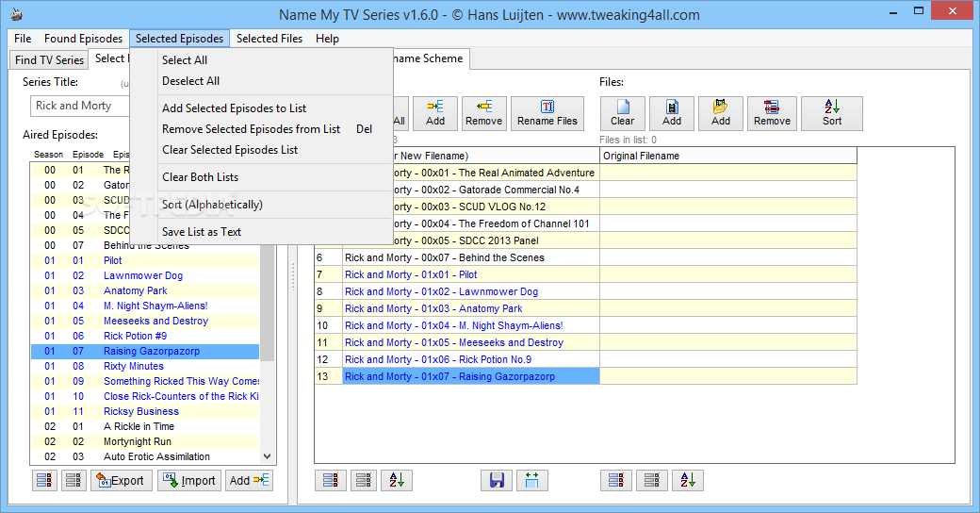
Task: Export the aired episodes list
Action: (x=122, y=481)
